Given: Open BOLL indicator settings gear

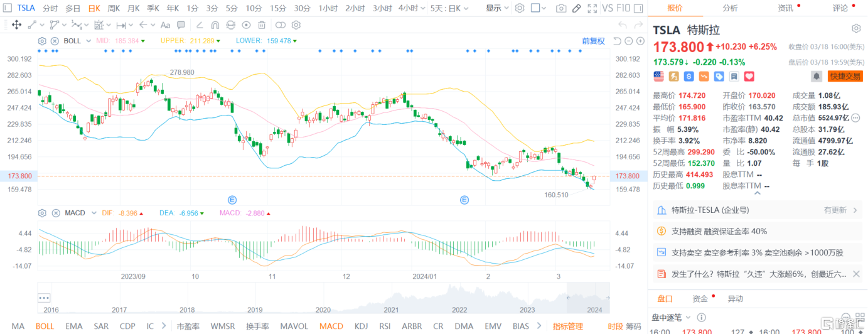Looking at the screenshot, I should (x=42, y=41).
